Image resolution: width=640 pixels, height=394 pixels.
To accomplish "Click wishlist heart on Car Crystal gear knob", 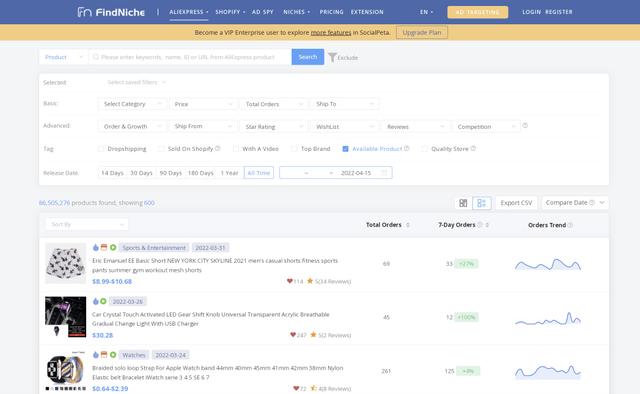I will tap(293, 335).
